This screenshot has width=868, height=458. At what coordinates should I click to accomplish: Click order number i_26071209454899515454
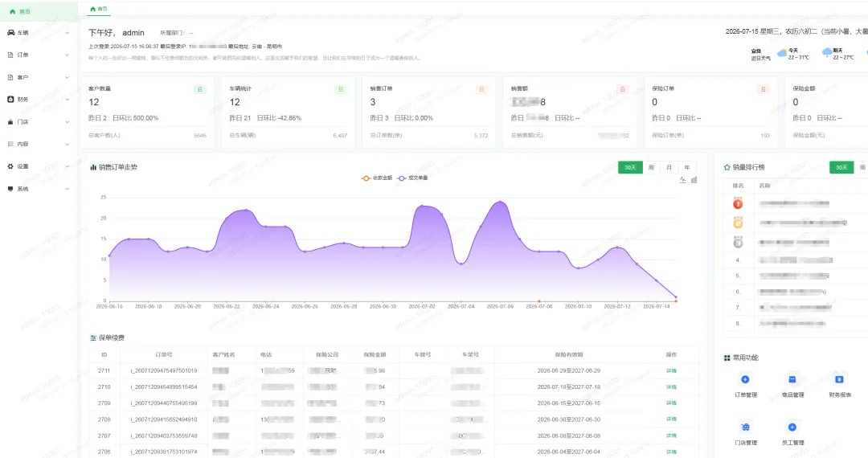[x=164, y=386]
